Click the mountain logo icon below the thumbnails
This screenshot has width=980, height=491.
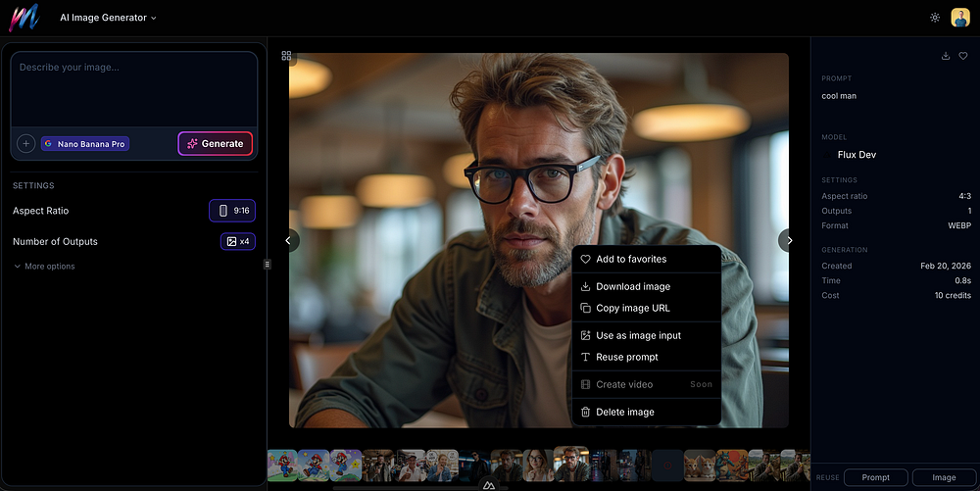pos(489,485)
